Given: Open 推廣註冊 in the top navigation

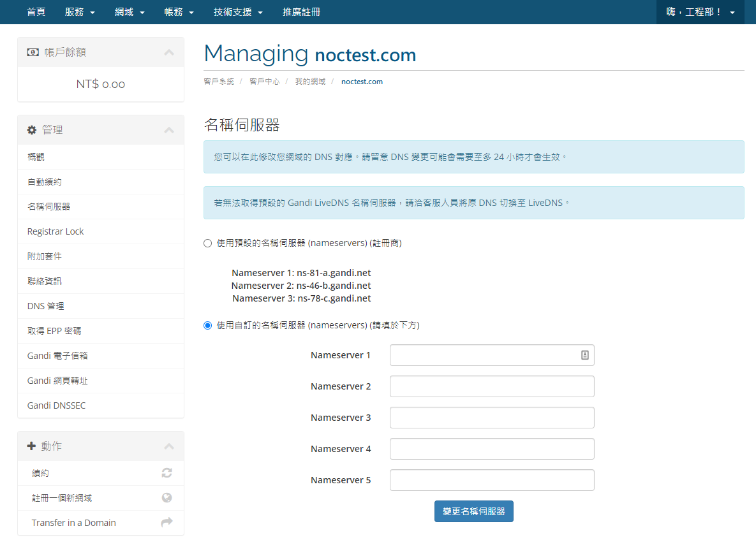Looking at the screenshot, I should pyautogui.click(x=301, y=12).
